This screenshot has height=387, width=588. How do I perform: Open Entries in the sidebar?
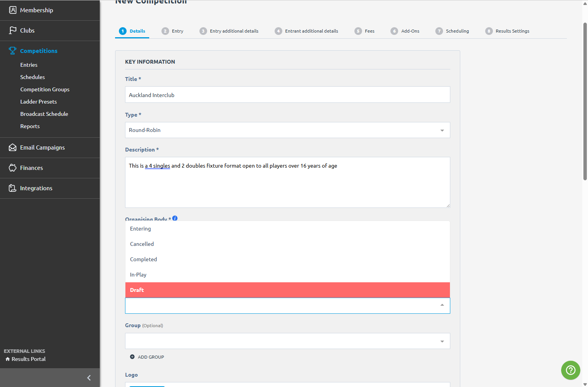29,65
